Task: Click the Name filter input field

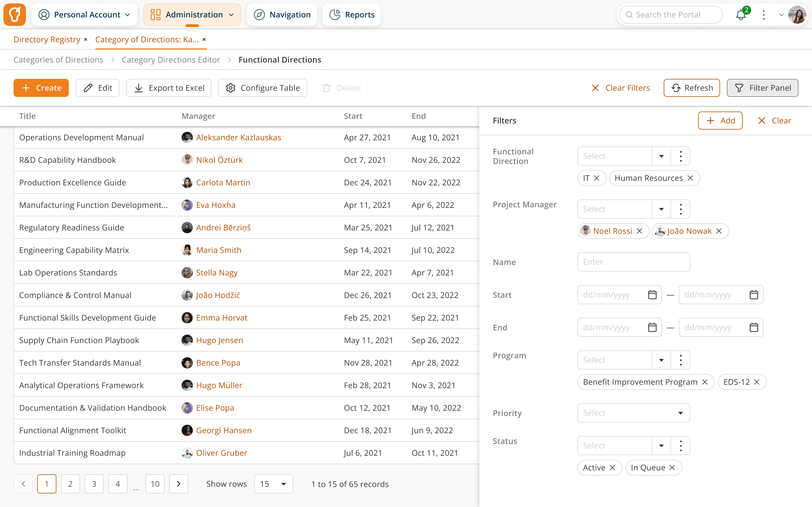Action: (x=633, y=262)
